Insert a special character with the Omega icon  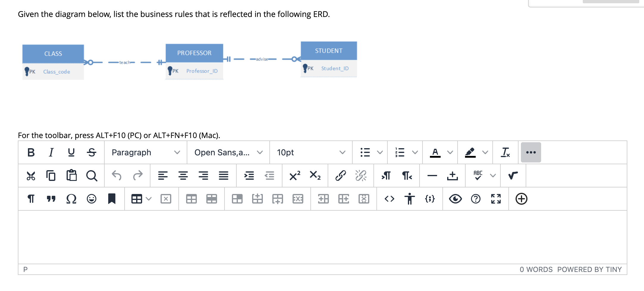point(71,199)
